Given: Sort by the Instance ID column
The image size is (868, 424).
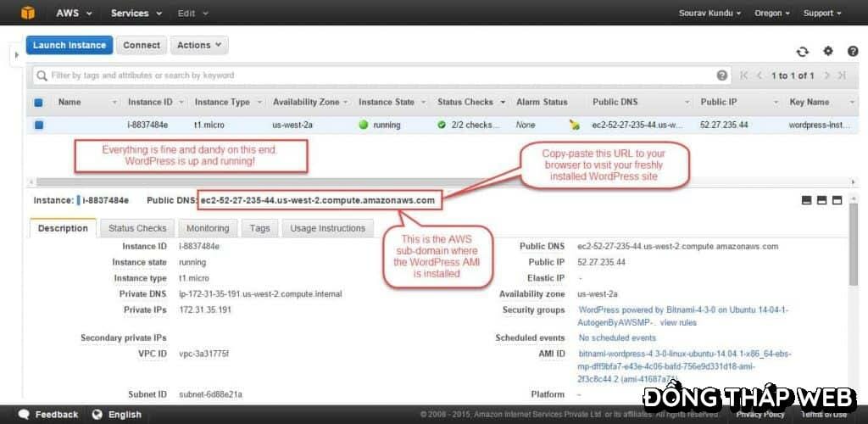Looking at the screenshot, I should (150, 102).
